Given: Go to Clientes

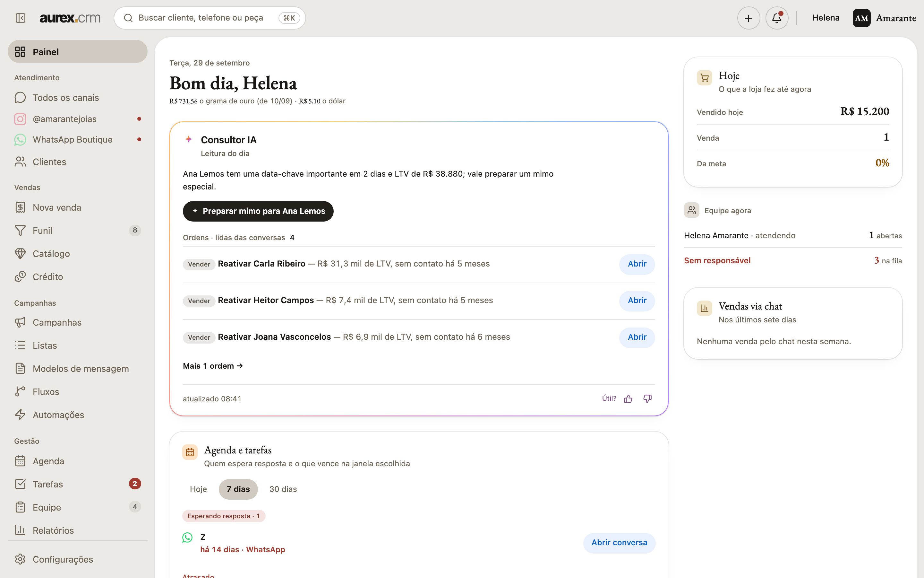Looking at the screenshot, I should pyautogui.click(x=78, y=162).
